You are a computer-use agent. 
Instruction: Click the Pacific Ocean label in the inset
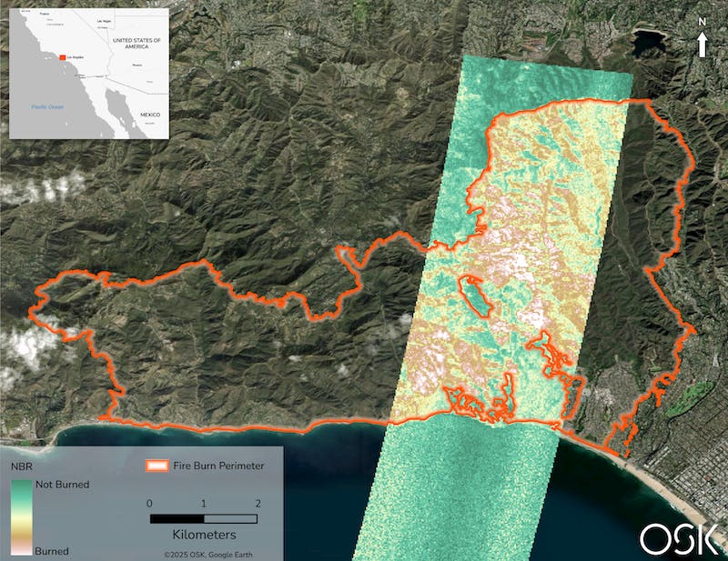(x=47, y=106)
